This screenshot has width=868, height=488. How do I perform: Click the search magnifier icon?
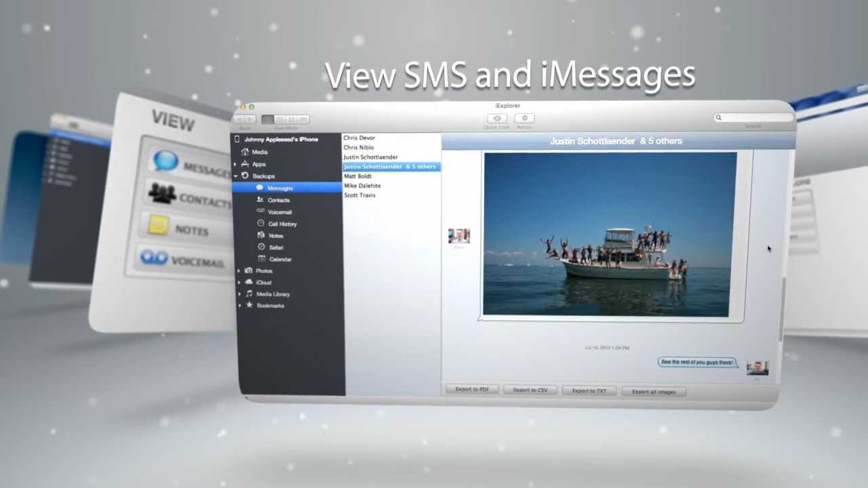718,118
